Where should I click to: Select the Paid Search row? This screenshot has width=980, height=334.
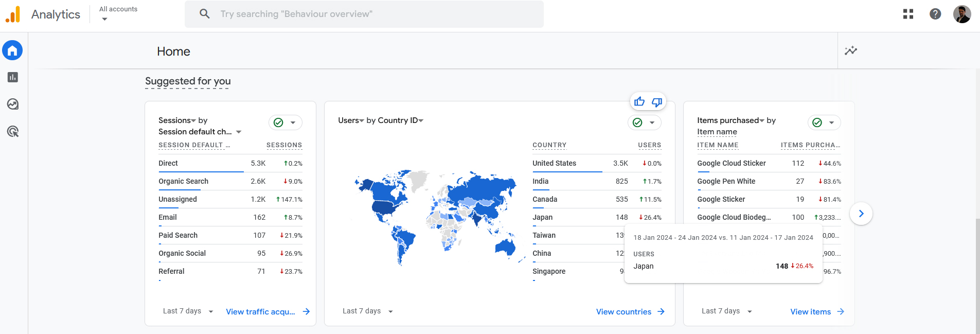coord(230,235)
